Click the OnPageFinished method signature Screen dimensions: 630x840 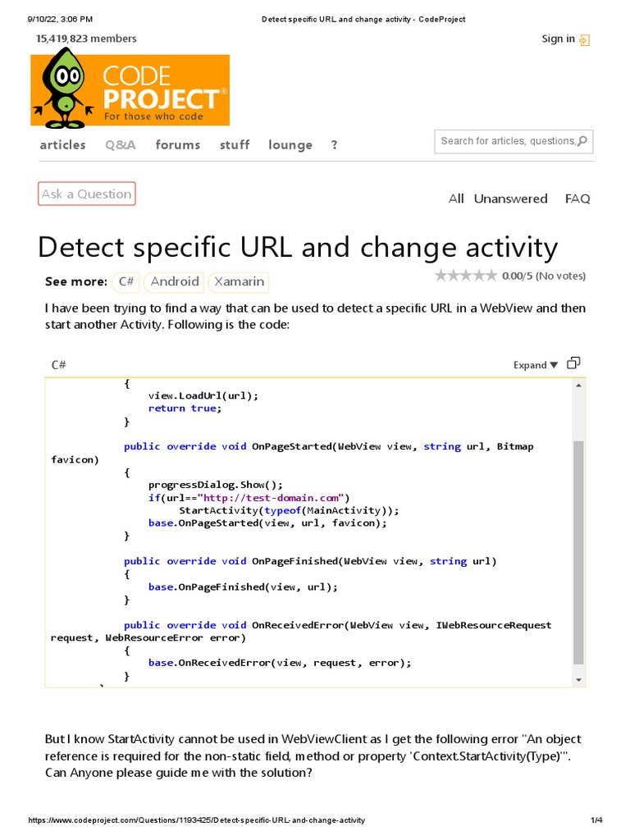point(310,561)
